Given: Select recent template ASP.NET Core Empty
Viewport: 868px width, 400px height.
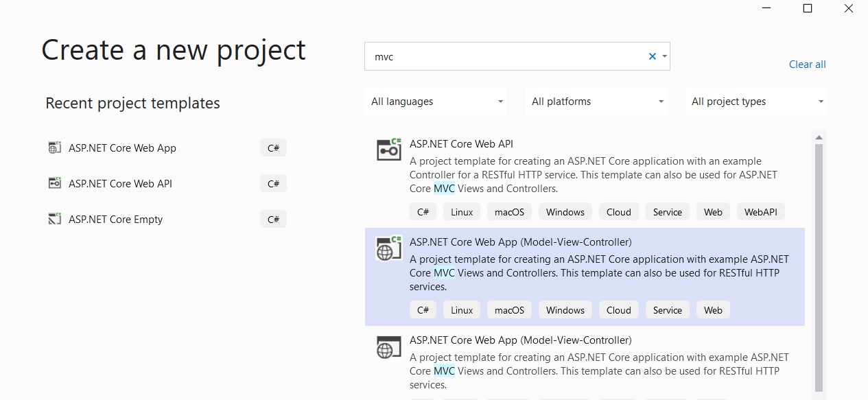Looking at the screenshot, I should pos(115,219).
